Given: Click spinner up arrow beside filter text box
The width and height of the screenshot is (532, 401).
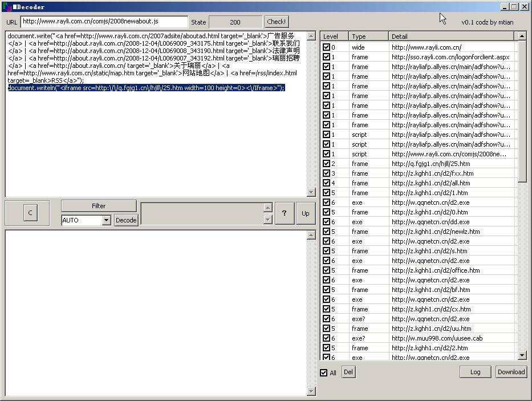Looking at the screenshot, I should [x=267, y=208].
